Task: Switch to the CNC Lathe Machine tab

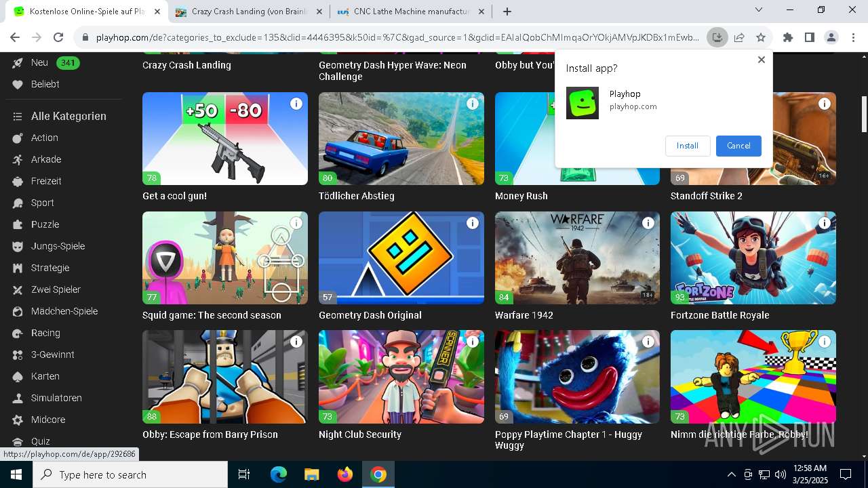Action: point(412,12)
